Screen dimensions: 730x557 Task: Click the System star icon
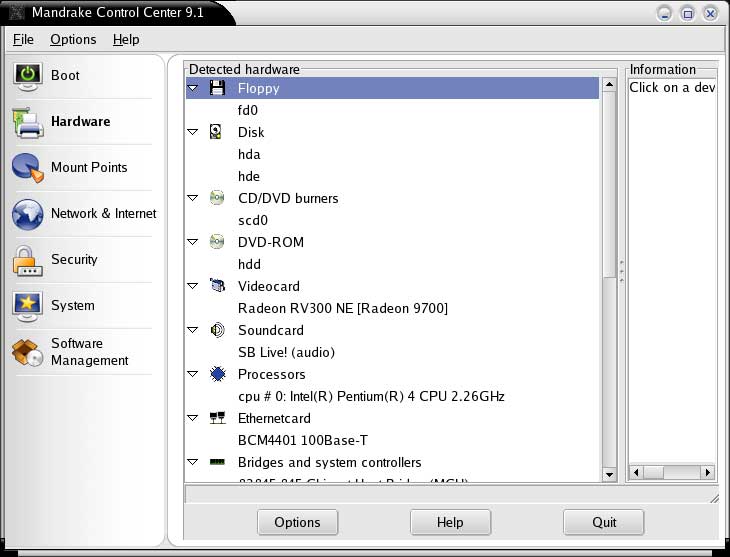click(28, 305)
